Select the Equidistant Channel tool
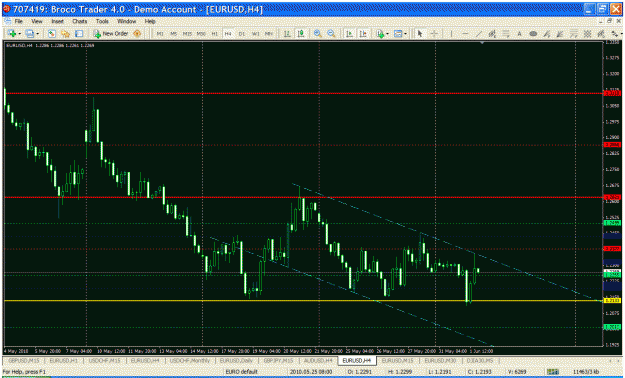625x378 pixels. coord(492,34)
